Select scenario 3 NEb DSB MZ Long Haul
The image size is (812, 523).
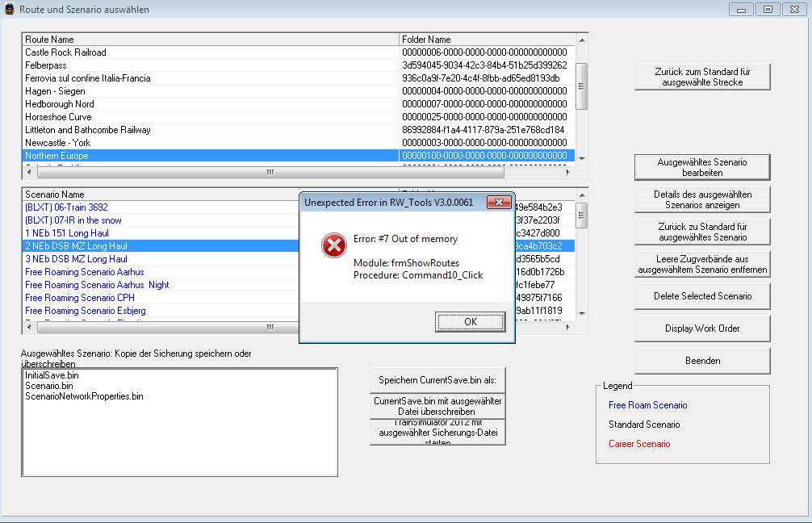tap(161, 259)
